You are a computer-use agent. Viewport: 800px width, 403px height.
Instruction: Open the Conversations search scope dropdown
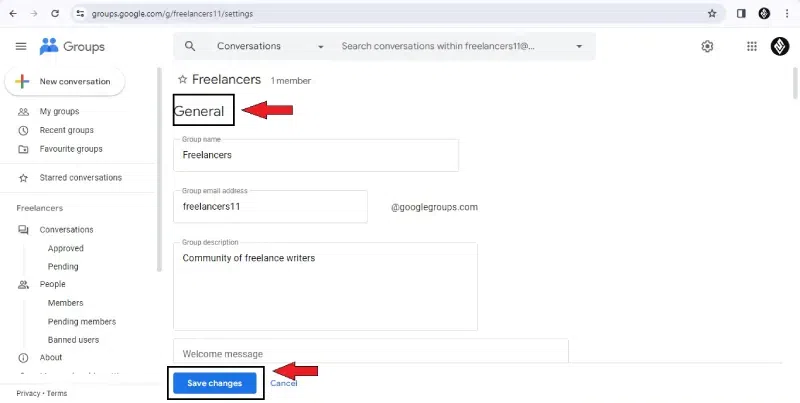[x=270, y=46]
